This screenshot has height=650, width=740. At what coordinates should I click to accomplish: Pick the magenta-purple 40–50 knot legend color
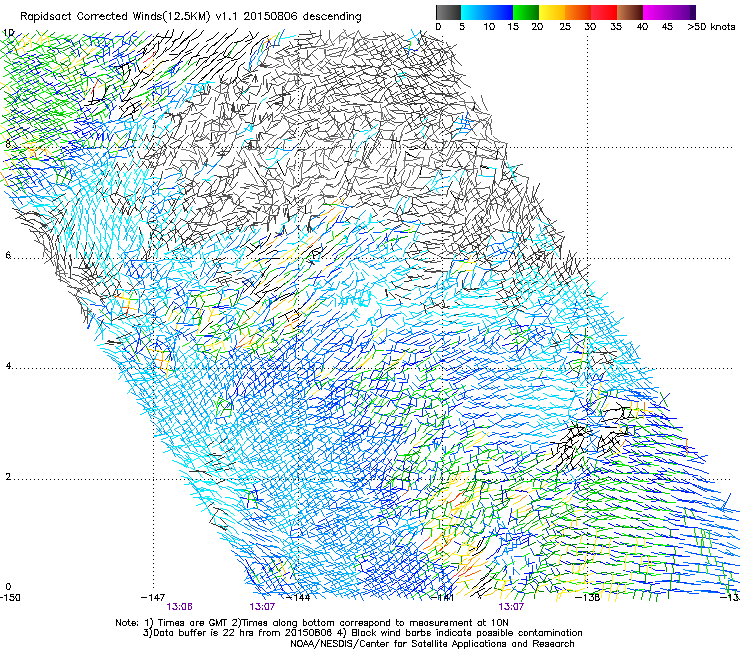(x=669, y=12)
